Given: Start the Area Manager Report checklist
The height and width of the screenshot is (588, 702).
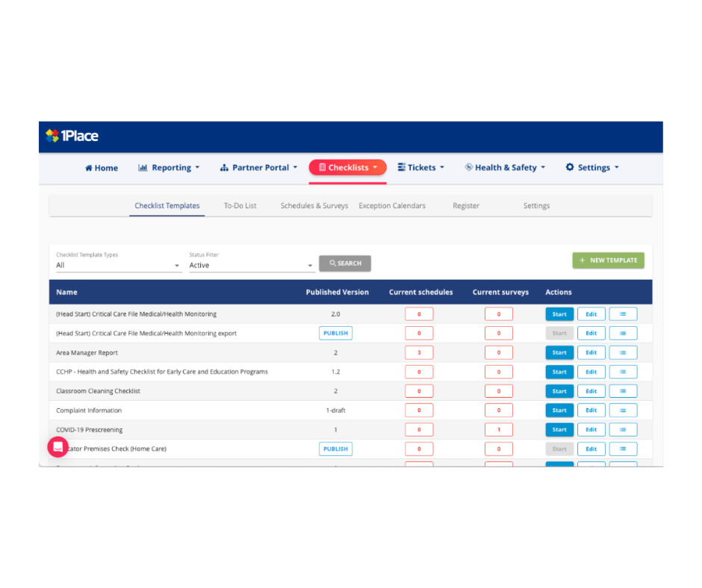Looking at the screenshot, I should coord(559,353).
